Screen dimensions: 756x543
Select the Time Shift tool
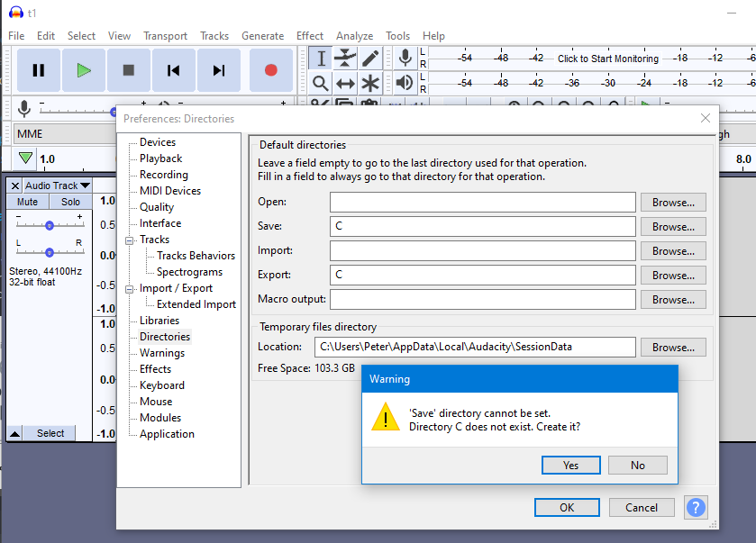click(345, 84)
